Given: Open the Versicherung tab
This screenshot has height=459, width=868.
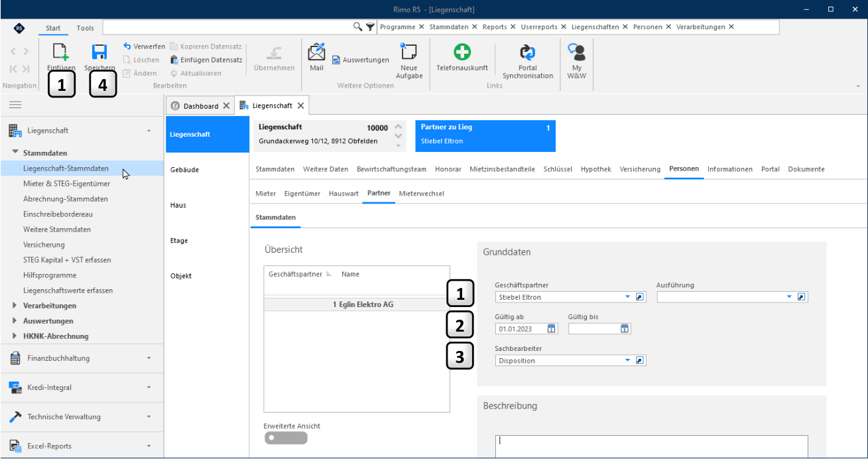Looking at the screenshot, I should [x=640, y=169].
